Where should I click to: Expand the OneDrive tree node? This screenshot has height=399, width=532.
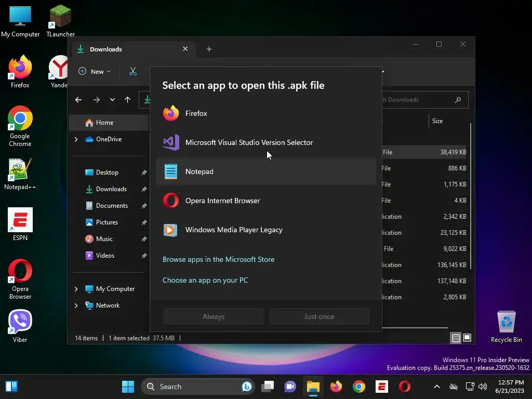[76, 139]
